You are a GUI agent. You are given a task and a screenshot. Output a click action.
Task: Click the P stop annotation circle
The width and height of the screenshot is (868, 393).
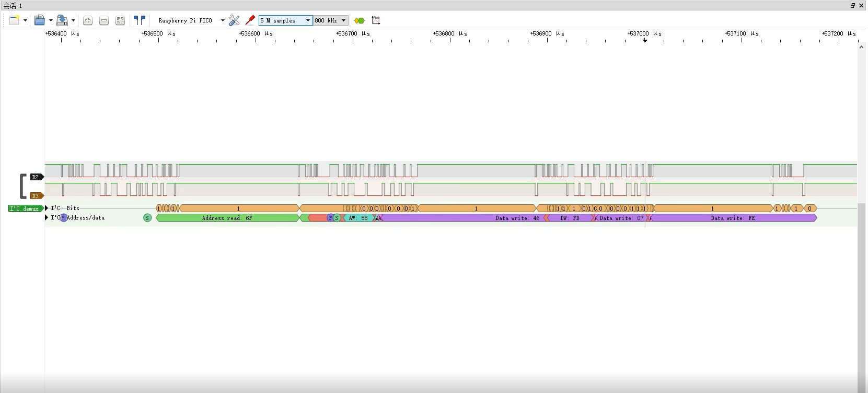(x=330, y=218)
